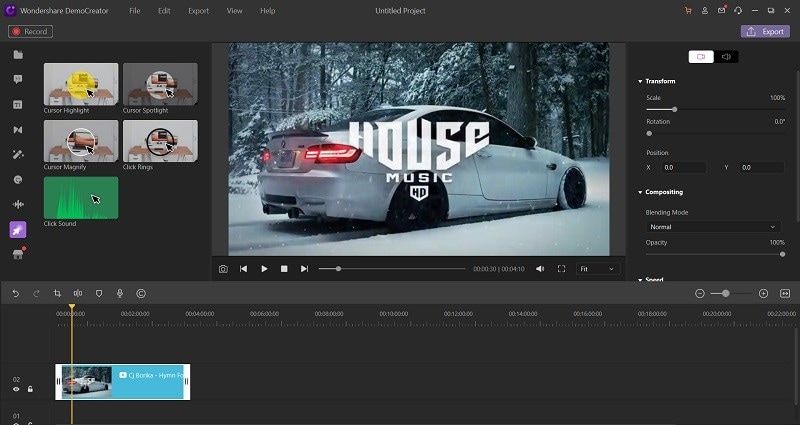Take a snapshot with camera icon

point(223,269)
